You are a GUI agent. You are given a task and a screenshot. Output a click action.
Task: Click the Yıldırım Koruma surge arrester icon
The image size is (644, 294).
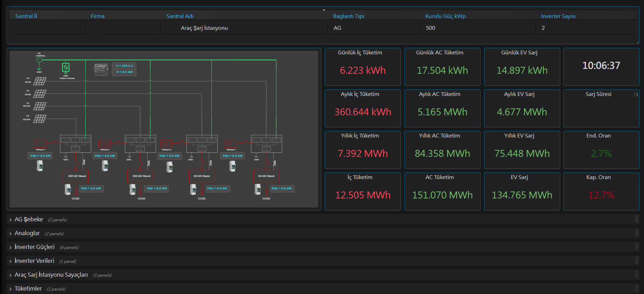click(x=66, y=67)
